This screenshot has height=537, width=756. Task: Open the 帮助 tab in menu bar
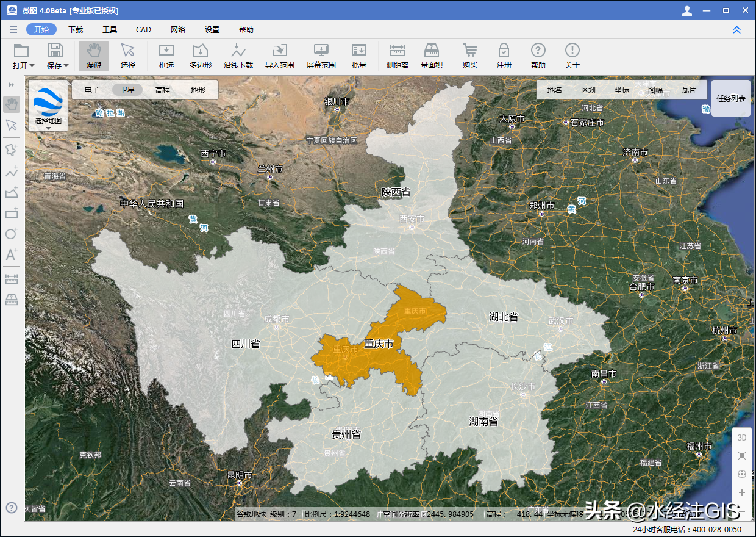246,29
